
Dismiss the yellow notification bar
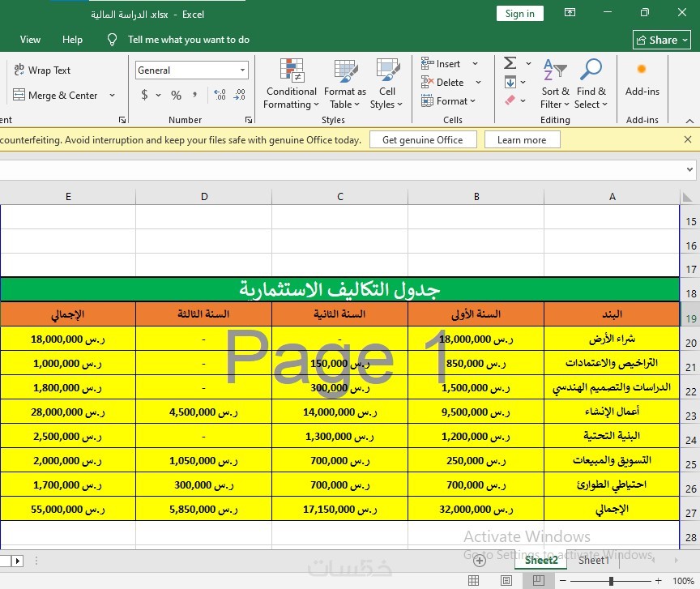click(688, 140)
